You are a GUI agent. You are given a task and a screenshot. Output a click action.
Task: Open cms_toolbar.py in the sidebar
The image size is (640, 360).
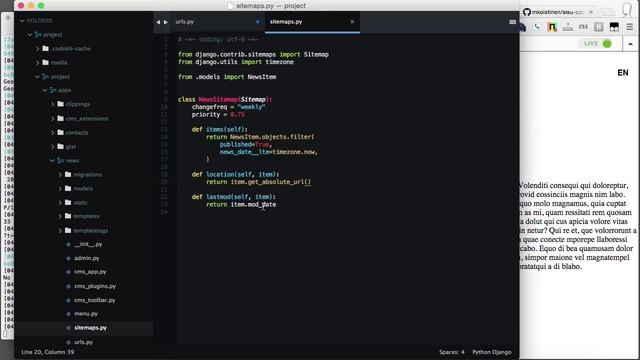click(94, 300)
